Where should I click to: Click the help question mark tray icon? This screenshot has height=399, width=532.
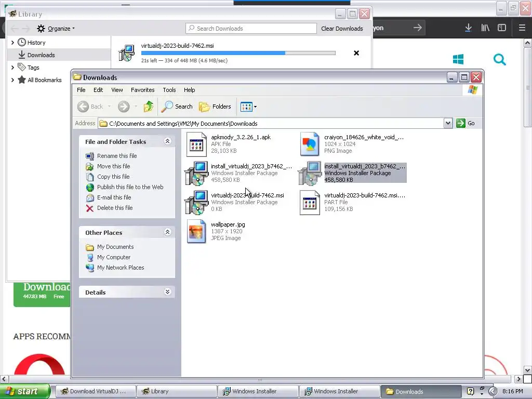tap(470, 392)
